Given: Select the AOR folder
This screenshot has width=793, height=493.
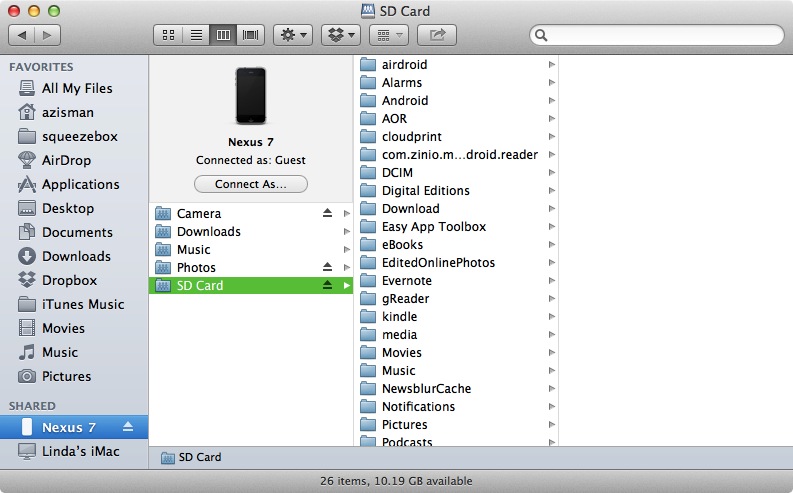Looking at the screenshot, I should [458, 119].
